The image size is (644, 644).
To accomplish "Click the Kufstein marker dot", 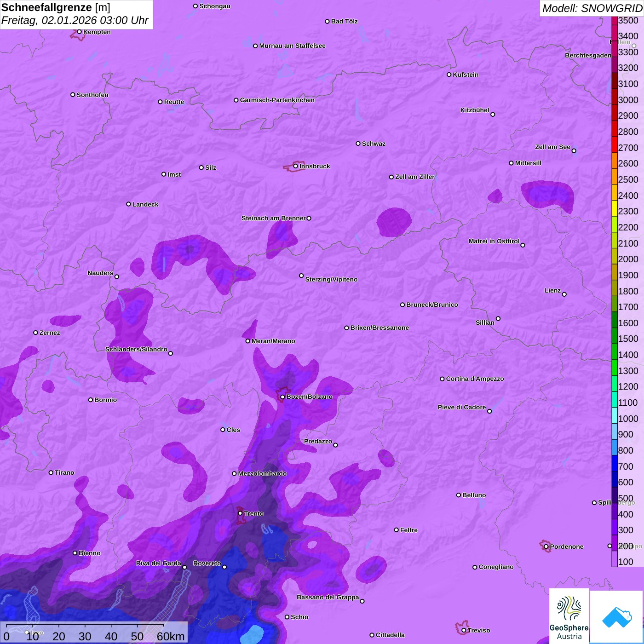I will [449, 75].
